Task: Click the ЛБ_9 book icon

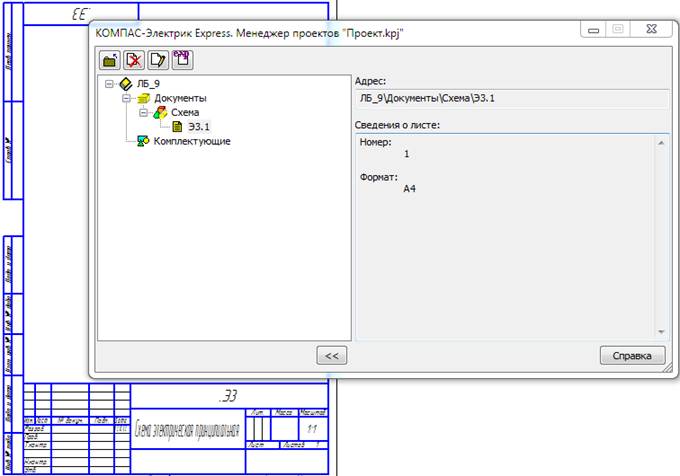Action: (x=126, y=84)
